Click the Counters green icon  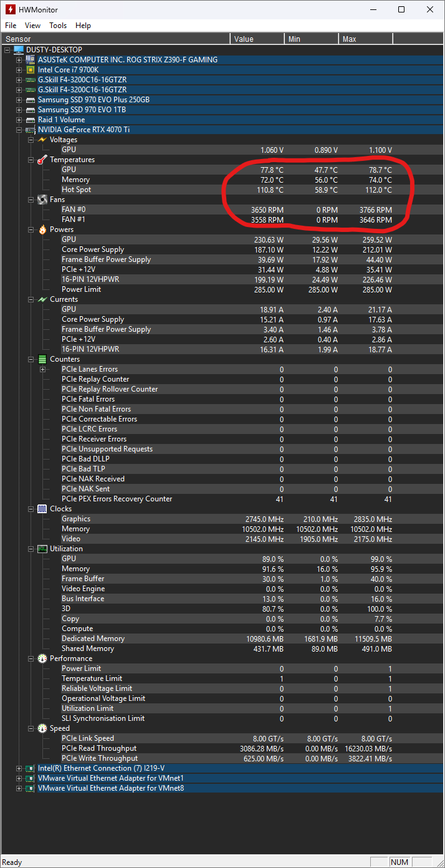click(42, 359)
